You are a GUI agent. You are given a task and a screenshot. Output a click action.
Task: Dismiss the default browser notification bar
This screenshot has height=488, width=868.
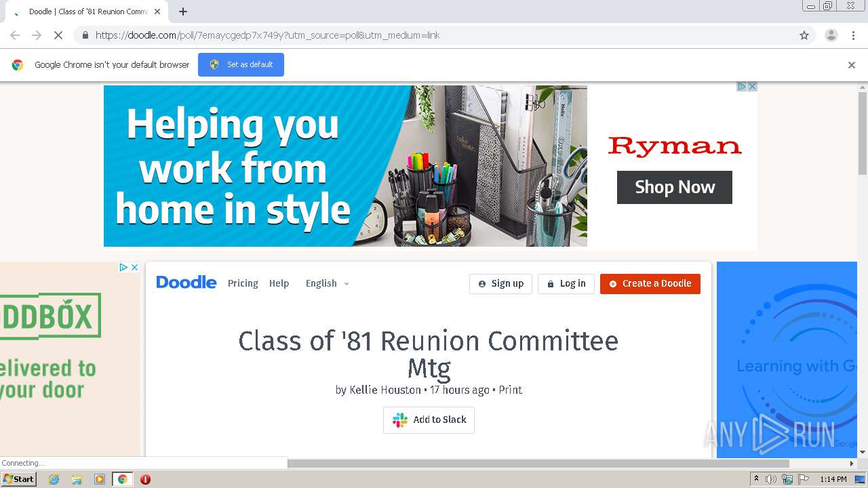click(x=852, y=65)
